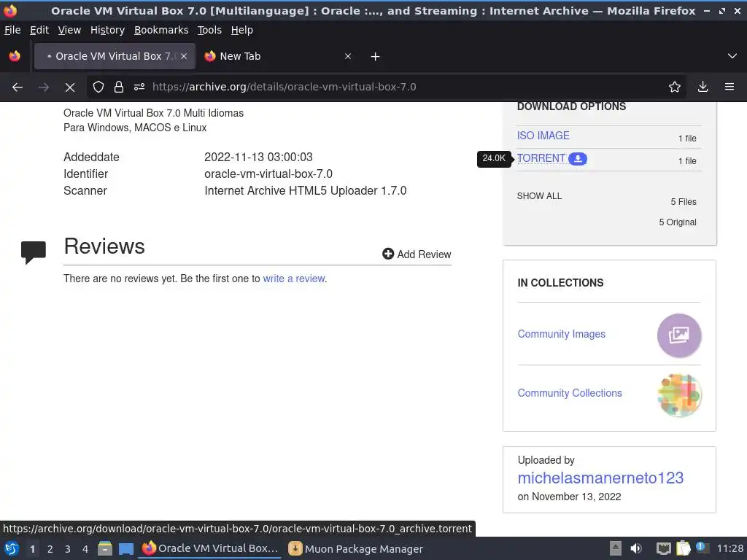Screen dimensions: 747x560
Task: Switch to virtual desktop 3
Action: point(68,549)
